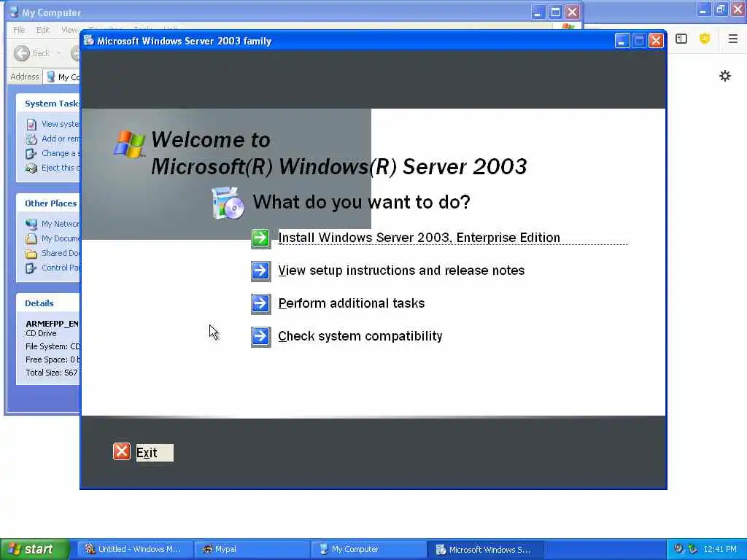Click the View system information icon in System Tasks
747x560 pixels.
[x=31, y=124]
